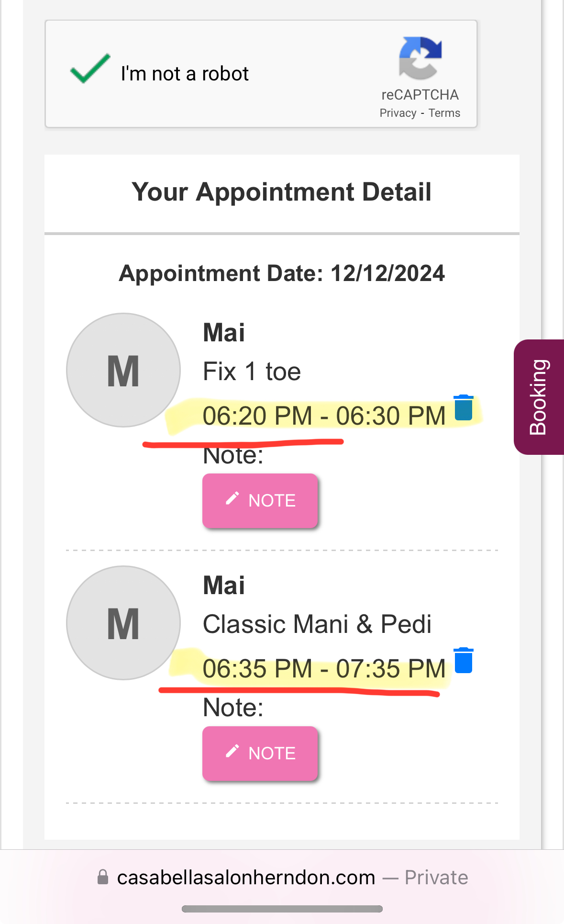Viewport: 564px width, 924px height.
Task: Open the reCAPTCHA Privacy link
Action: pos(398,113)
